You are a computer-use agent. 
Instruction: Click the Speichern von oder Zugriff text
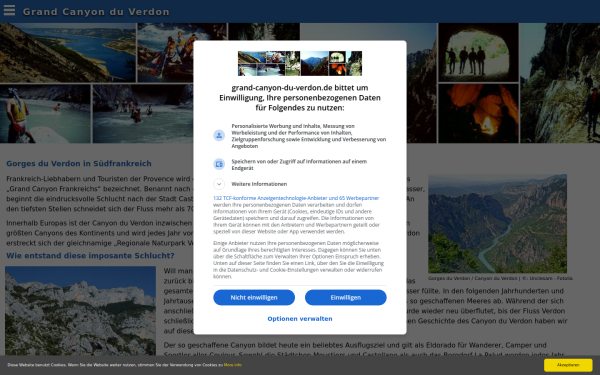[x=299, y=165]
